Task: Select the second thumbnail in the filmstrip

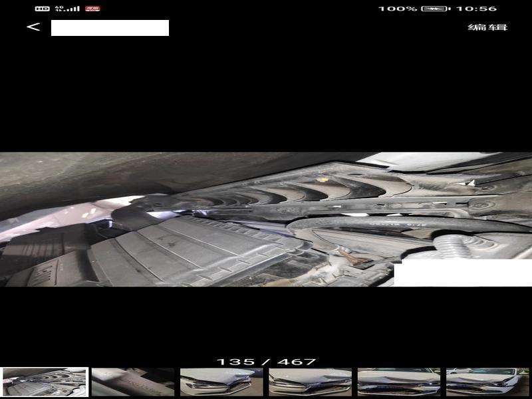Action: click(132, 382)
